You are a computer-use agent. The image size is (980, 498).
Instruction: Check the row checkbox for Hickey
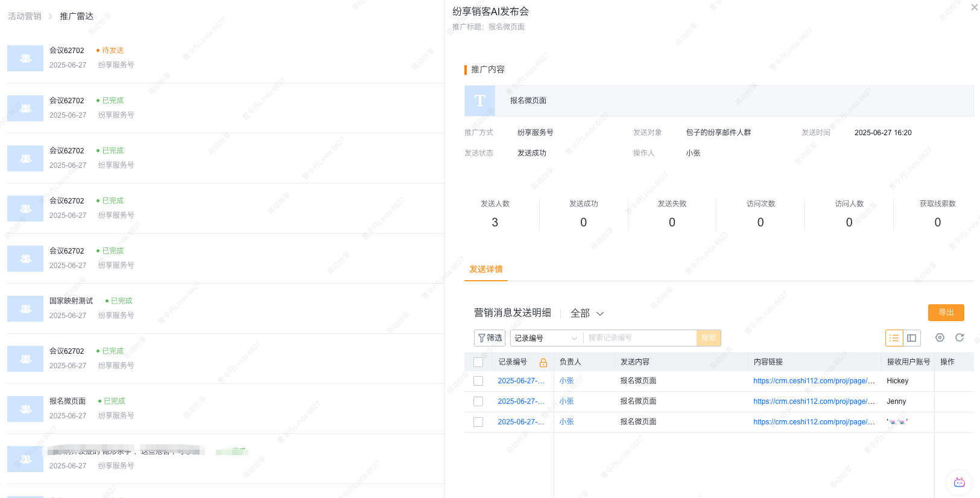pyautogui.click(x=478, y=381)
